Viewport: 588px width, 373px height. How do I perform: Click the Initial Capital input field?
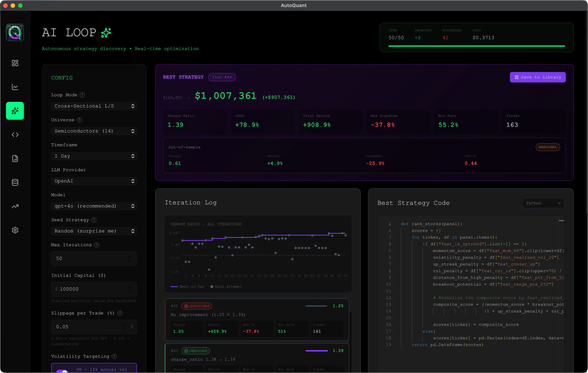(94, 289)
